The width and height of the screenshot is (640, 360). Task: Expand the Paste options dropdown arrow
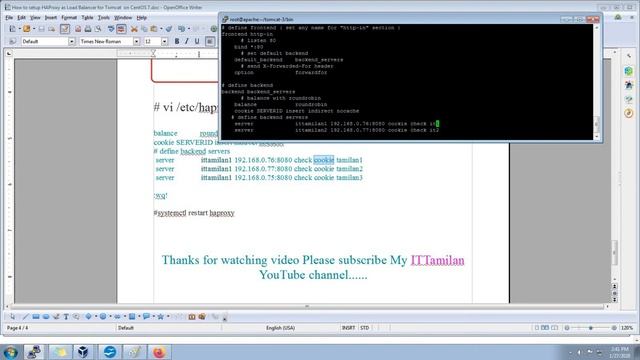tap(161, 29)
